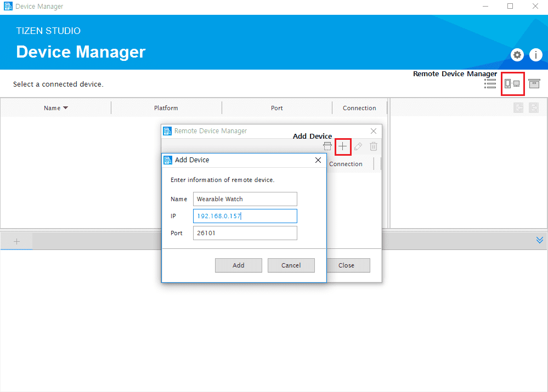Click the Platform column header
This screenshot has height=392, width=548.
click(166, 108)
